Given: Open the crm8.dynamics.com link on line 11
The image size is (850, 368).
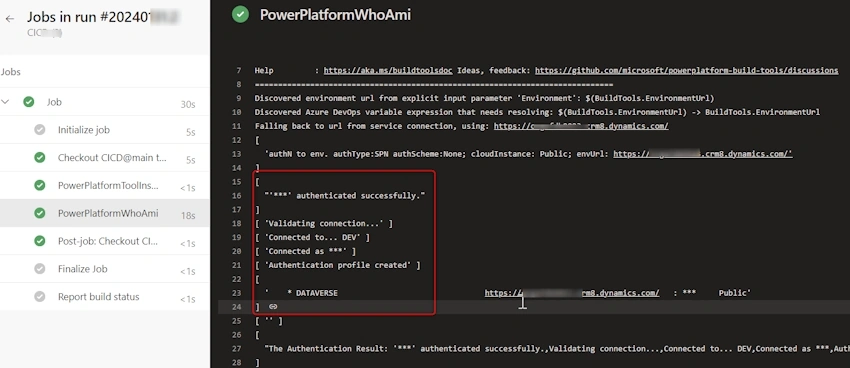Looking at the screenshot, I should (581, 126).
